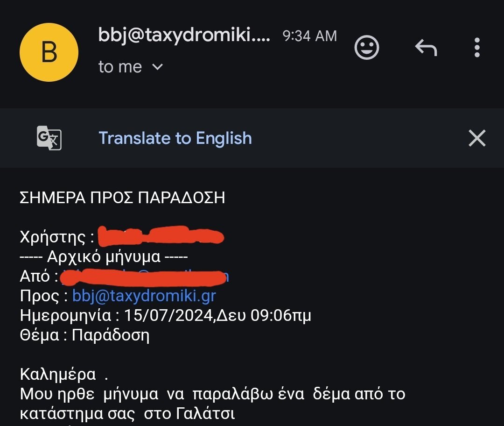Tap the yellow B sender avatar
This screenshot has width=504, height=426.
[49, 52]
